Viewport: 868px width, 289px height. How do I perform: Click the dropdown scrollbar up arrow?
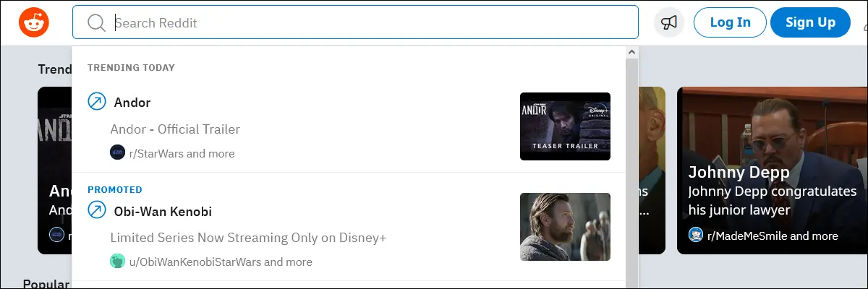click(x=631, y=53)
